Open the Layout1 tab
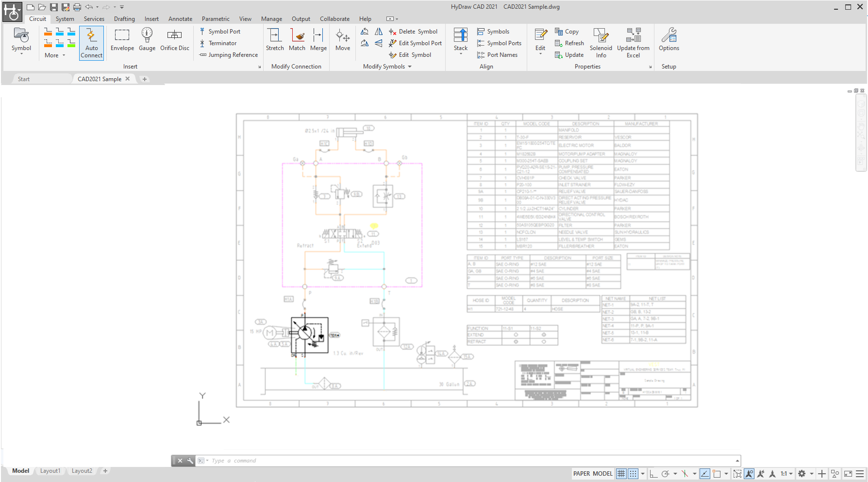868x482 pixels. (x=50, y=471)
